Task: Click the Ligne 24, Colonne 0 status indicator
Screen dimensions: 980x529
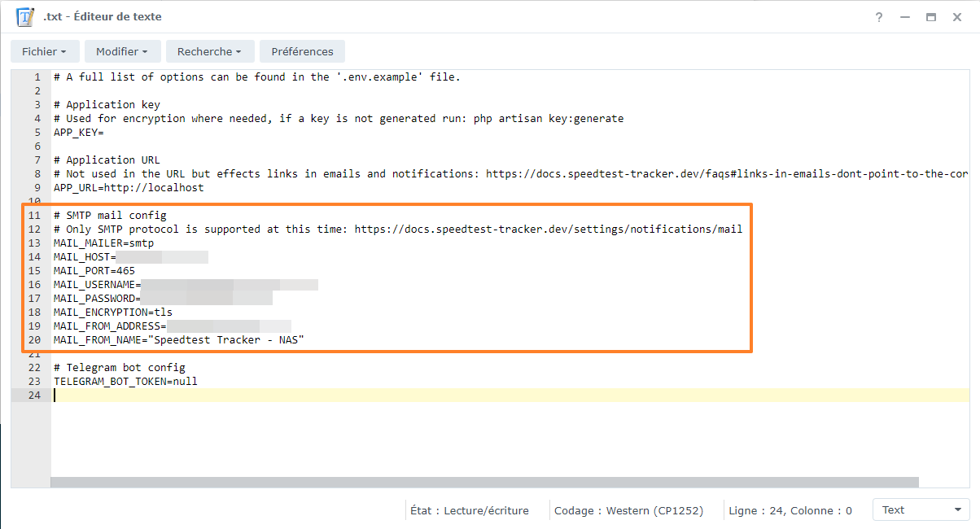Action: [790, 509]
